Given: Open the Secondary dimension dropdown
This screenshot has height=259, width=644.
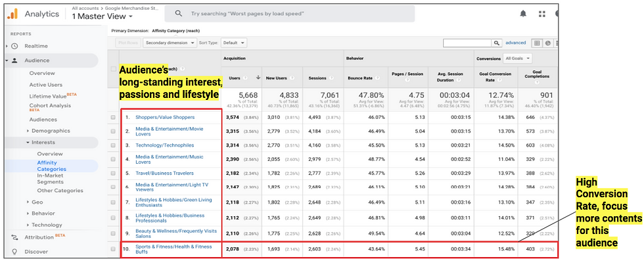Looking at the screenshot, I should point(170,43).
